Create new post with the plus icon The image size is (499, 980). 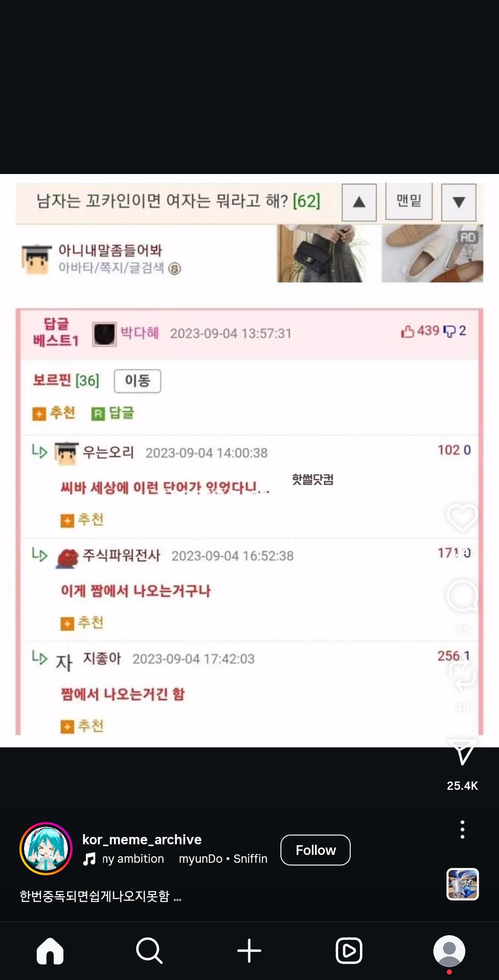click(249, 951)
